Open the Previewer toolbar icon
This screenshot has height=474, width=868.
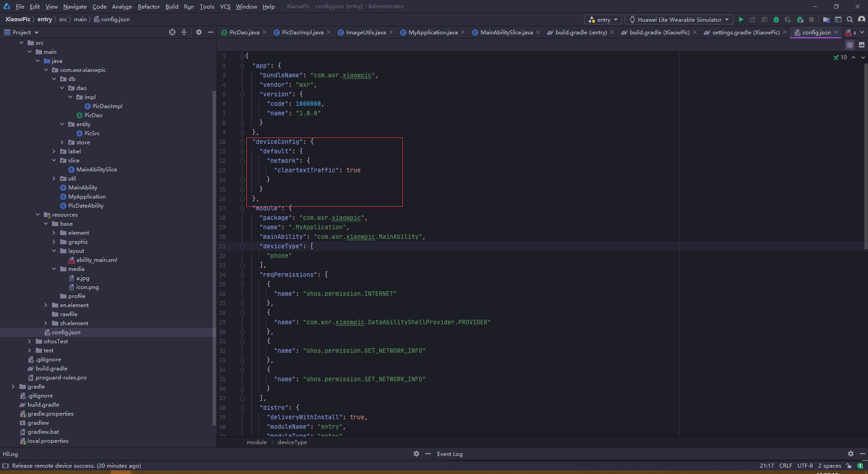838,19
